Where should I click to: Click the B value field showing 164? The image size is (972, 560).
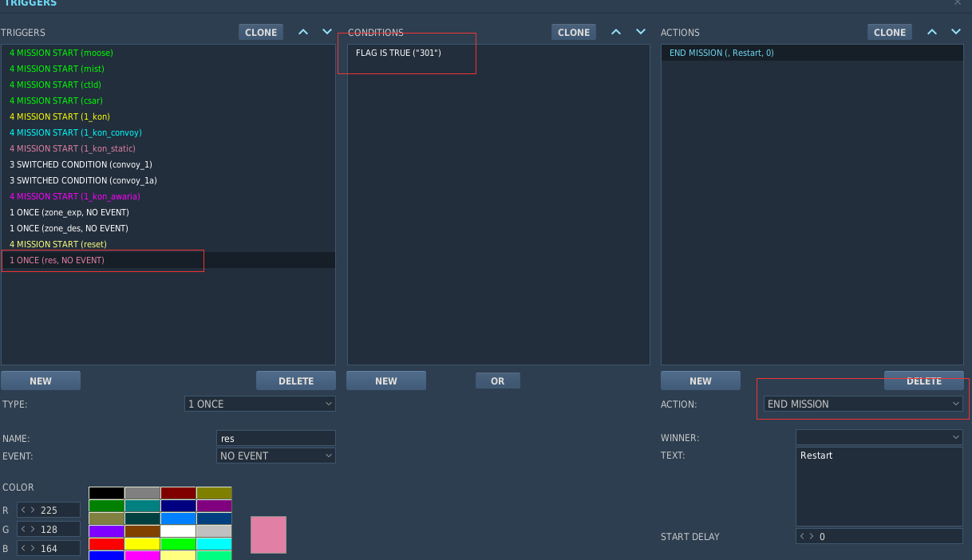tap(49, 549)
